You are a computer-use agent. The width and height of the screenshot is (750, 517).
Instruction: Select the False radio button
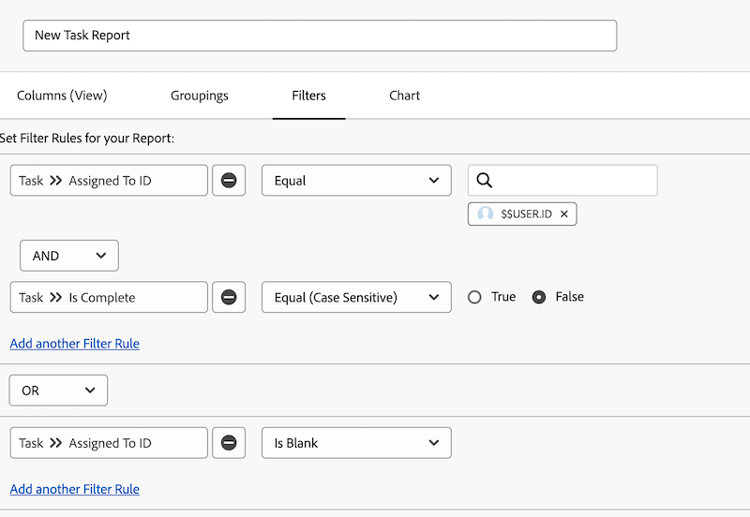pyautogui.click(x=539, y=297)
